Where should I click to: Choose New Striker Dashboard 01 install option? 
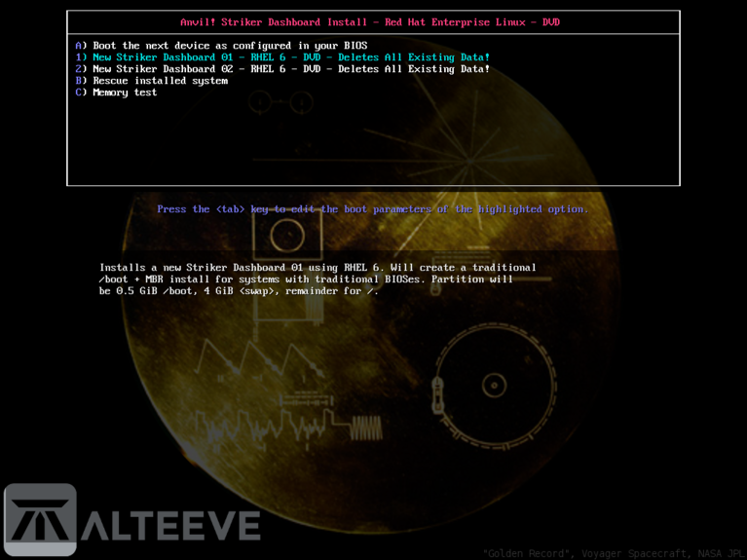pyautogui.click(x=282, y=57)
